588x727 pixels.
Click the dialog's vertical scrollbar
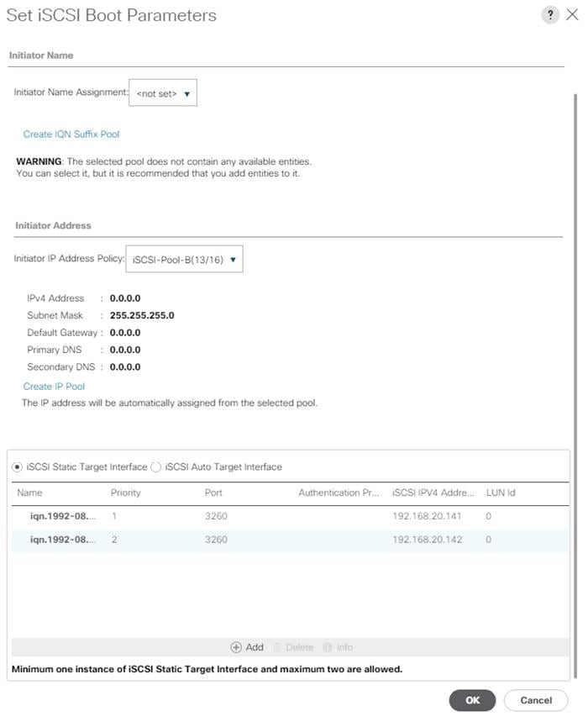(575, 385)
